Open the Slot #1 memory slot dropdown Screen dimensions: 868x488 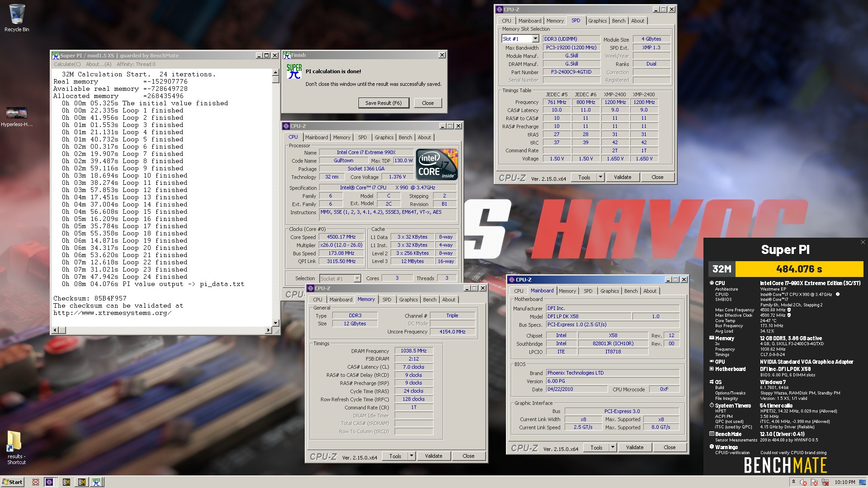click(x=535, y=39)
